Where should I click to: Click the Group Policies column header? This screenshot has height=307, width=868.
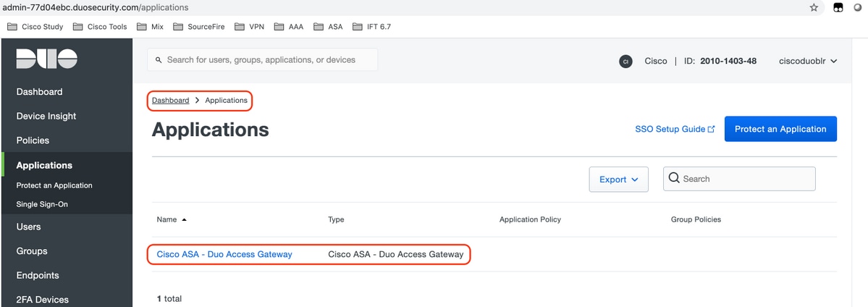pos(696,219)
